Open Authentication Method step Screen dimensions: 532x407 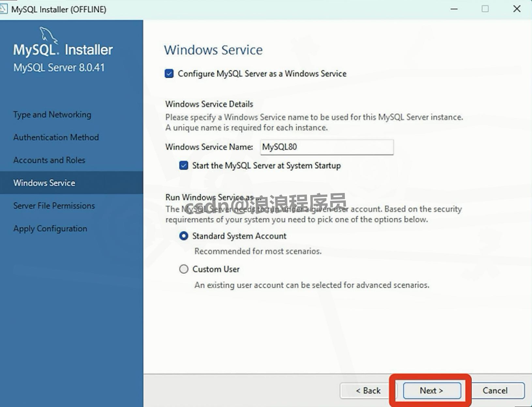56,137
